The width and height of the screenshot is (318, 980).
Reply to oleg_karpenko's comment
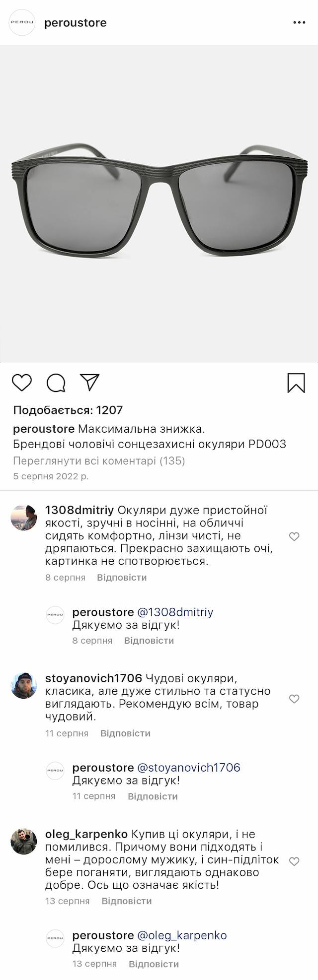127,901
